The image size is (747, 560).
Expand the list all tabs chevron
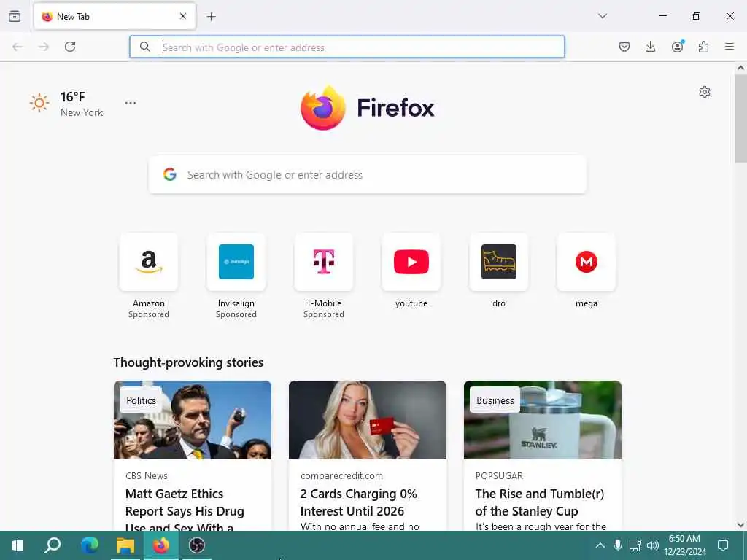click(x=602, y=16)
